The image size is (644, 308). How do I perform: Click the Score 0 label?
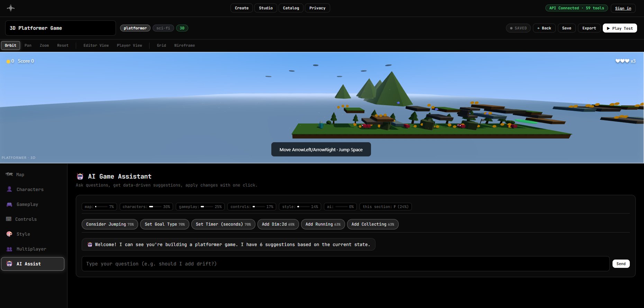[x=26, y=61]
